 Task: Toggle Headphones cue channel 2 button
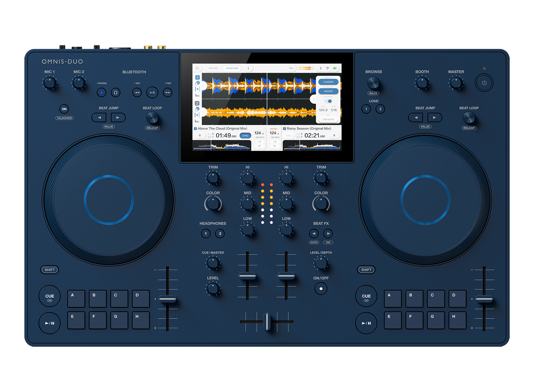(x=220, y=234)
